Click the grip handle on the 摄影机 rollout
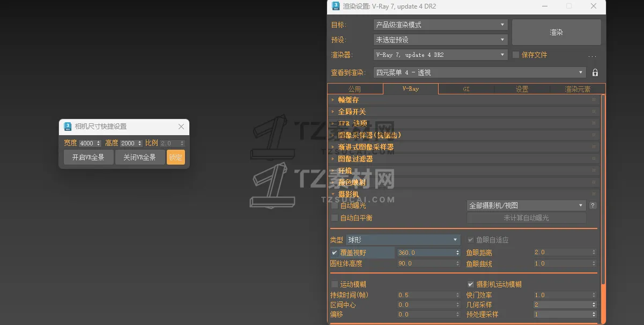The width and height of the screenshot is (644, 325). (594, 194)
